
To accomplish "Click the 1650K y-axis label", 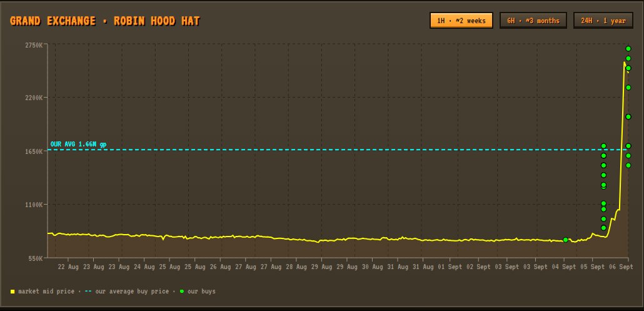I will coord(34,151).
